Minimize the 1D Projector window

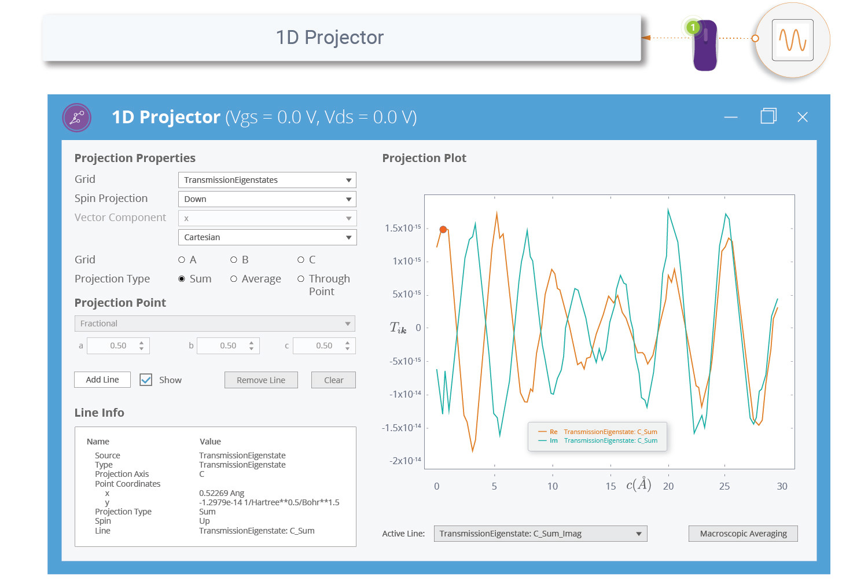click(x=731, y=117)
